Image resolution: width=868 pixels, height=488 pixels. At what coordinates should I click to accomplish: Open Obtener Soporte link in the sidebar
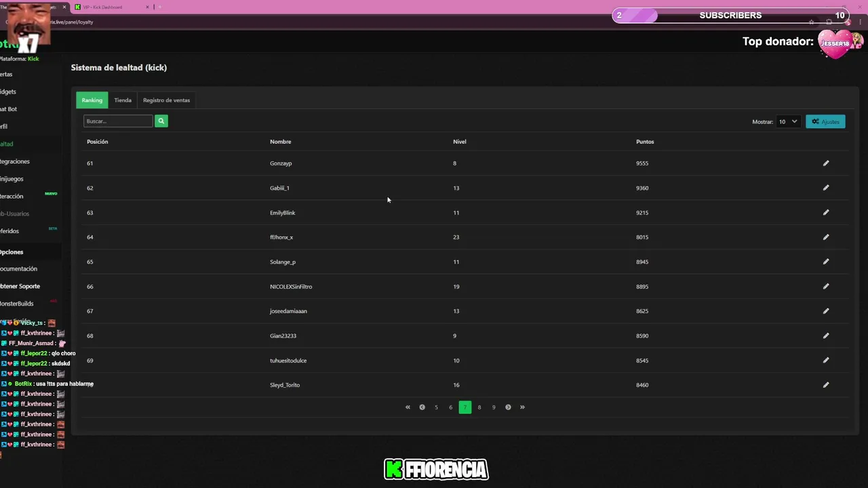(20, 286)
